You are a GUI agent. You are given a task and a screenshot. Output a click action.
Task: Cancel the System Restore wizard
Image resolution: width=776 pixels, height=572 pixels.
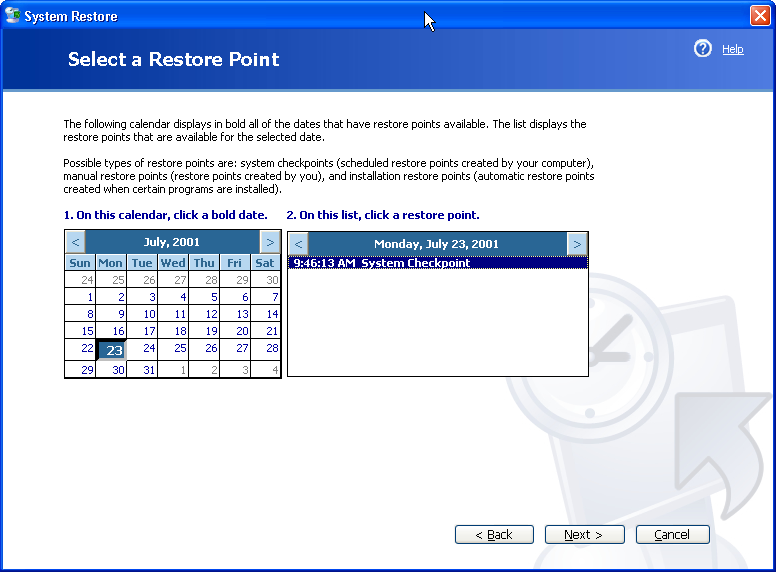(x=672, y=535)
